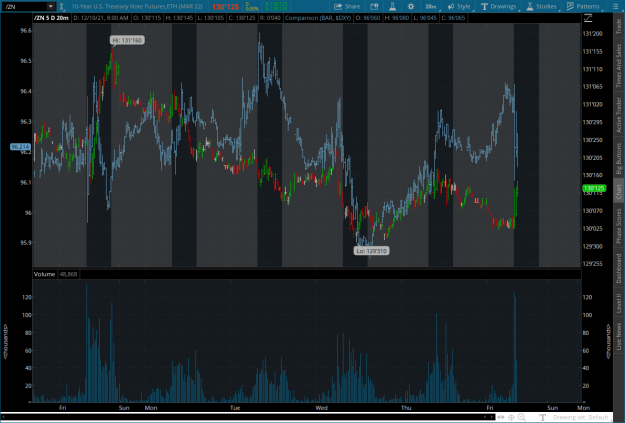This screenshot has height=423, width=625.
Task: Open the Style menu
Action: pos(460,6)
